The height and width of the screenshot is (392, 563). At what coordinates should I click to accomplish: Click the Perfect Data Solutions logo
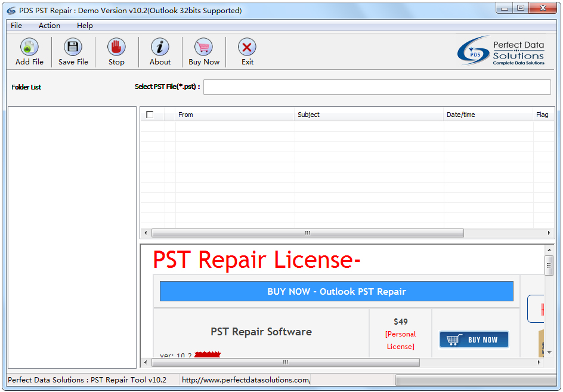(x=500, y=51)
